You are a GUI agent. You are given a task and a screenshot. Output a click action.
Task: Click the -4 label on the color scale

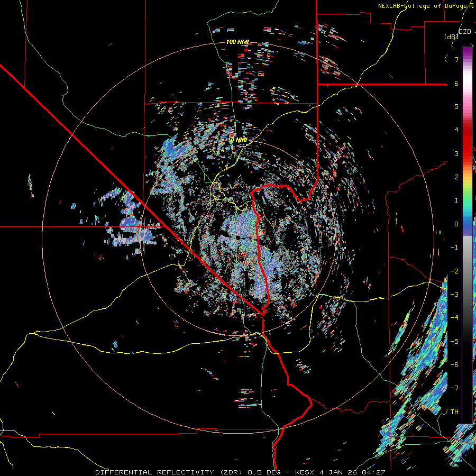point(454,317)
